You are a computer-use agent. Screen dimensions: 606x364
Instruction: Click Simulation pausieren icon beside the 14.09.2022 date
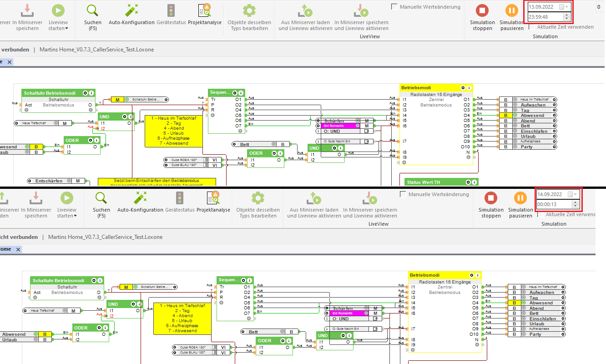(x=520, y=198)
